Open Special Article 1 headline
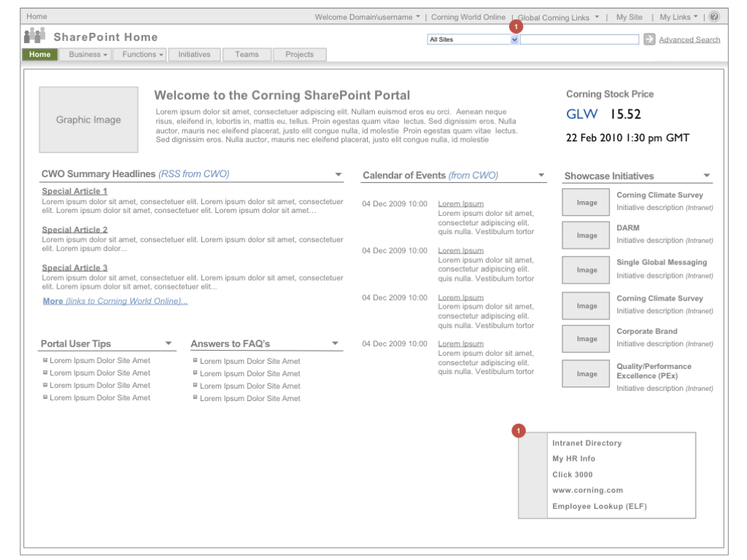 [x=75, y=191]
